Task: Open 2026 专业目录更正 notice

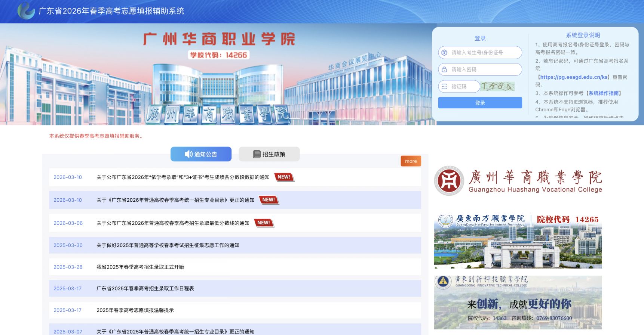Action: coord(175,200)
